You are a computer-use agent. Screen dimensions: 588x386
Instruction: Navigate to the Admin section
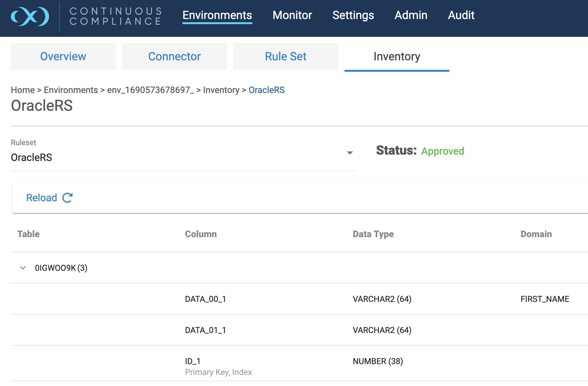pyautogui.click(x=411, y=15)
